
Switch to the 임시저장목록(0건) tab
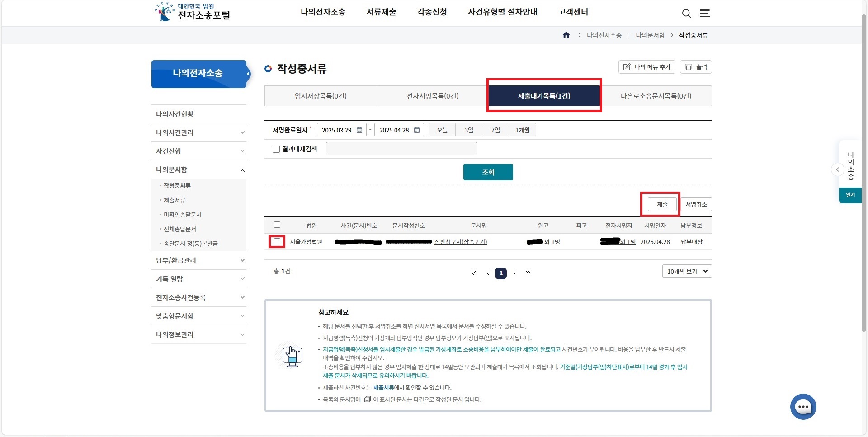tap(321, 96)
